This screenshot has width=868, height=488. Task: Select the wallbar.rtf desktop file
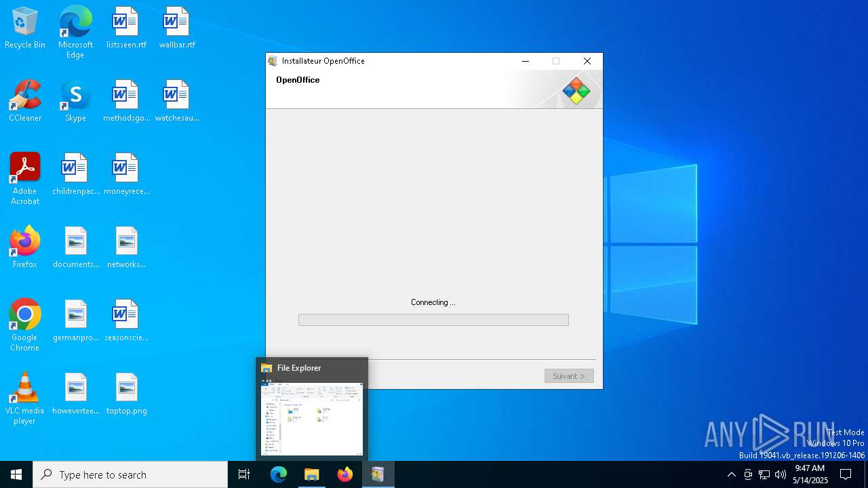click(177, 28)
